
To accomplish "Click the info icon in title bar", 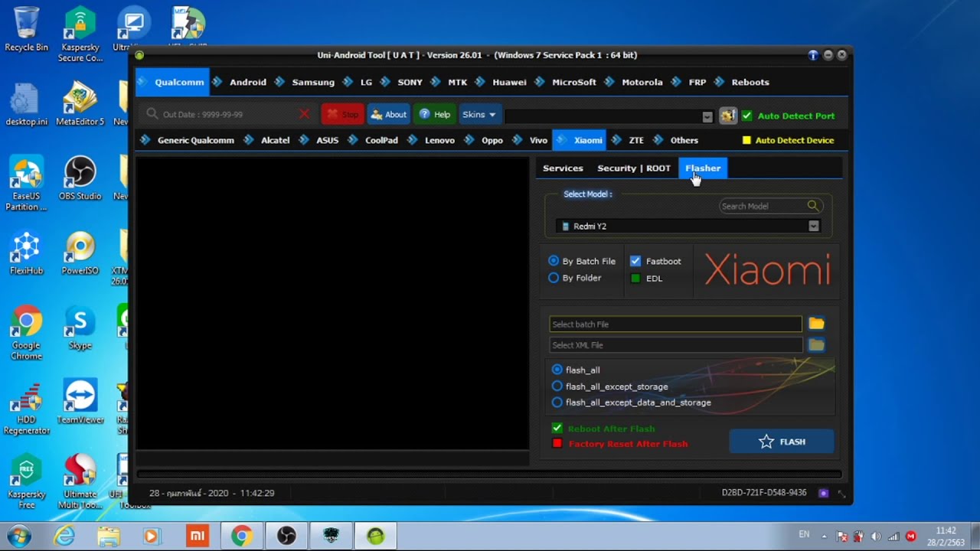I will 813,55.
